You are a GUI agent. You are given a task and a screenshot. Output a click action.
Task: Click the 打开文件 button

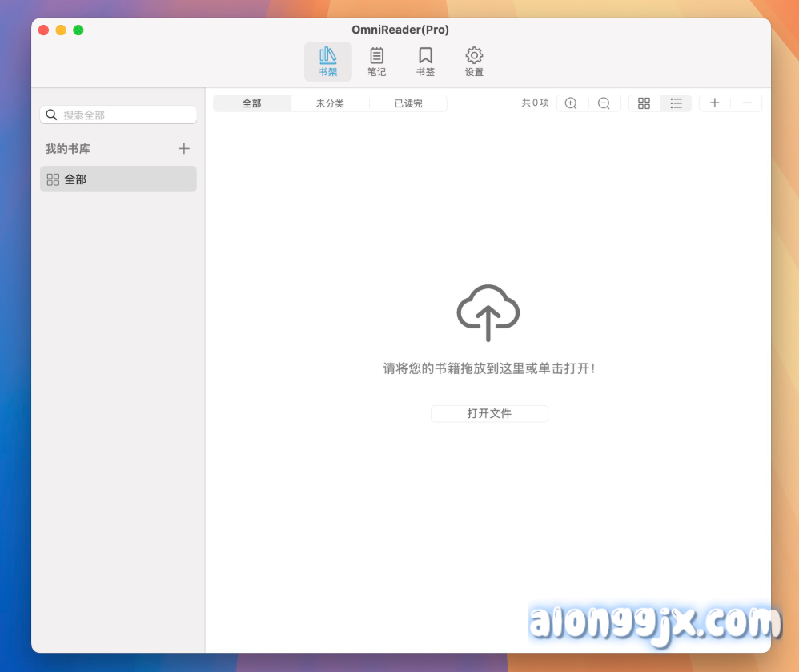click(489, 413)
